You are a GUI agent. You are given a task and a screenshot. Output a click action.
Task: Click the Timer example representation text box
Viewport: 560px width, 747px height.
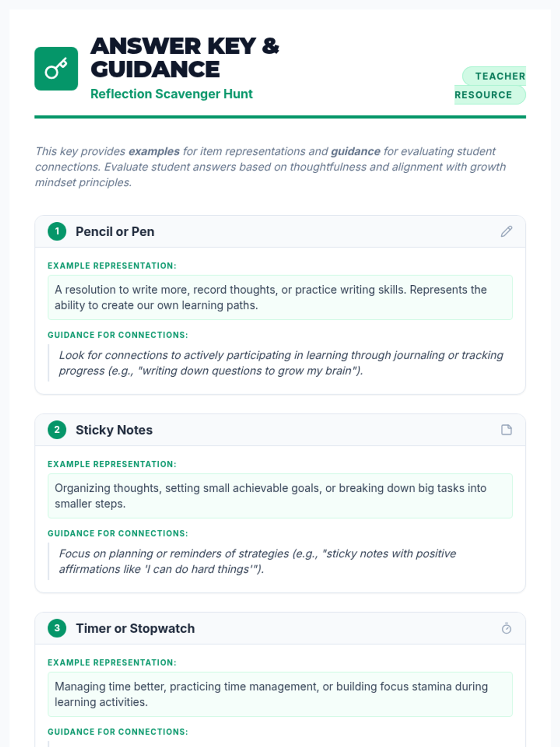point(280,694)
